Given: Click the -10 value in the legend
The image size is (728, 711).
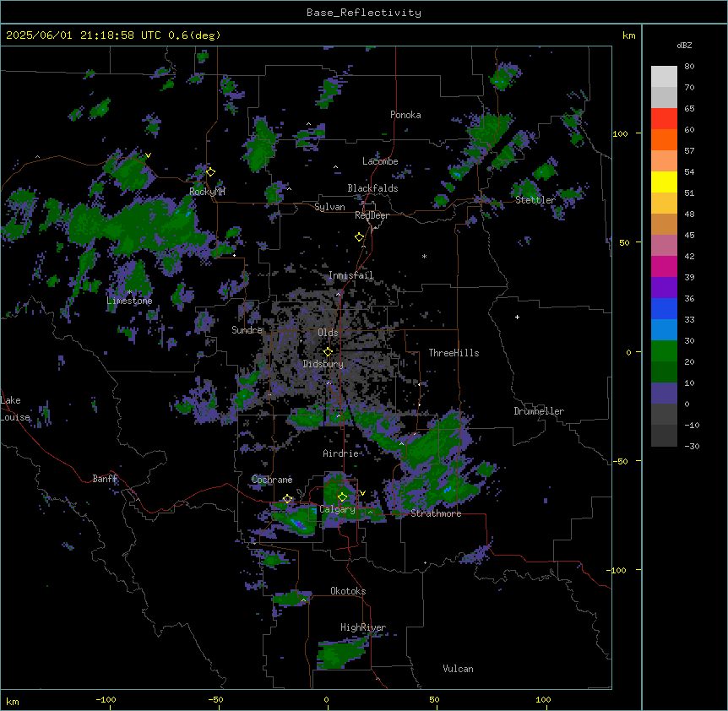Looking at the screenshot, I should pyautogui.click(x=692, y=425).
